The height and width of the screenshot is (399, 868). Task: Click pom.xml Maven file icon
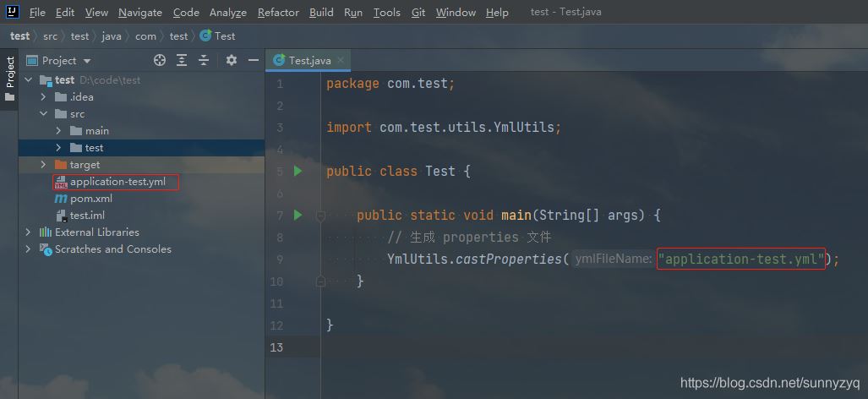click(x=61, y=199)
